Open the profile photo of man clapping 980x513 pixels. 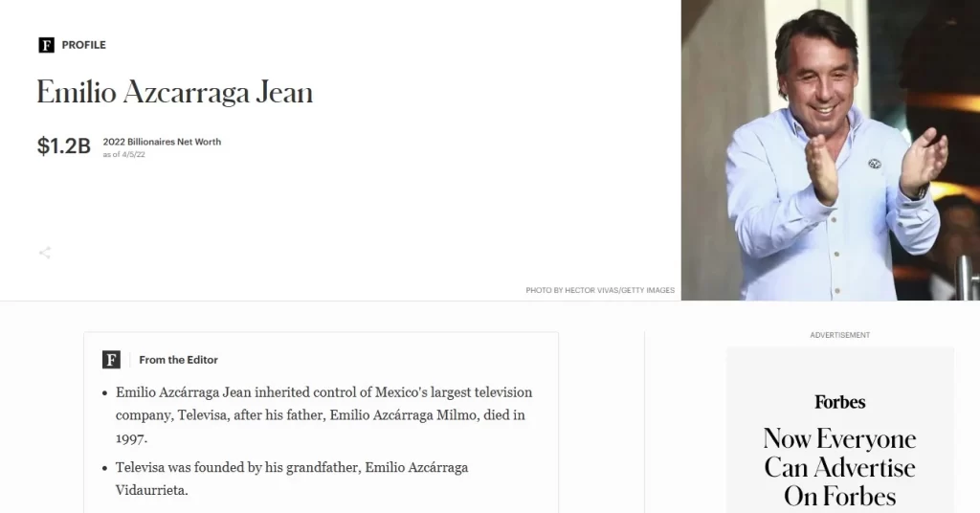click(x=831, y=150)
